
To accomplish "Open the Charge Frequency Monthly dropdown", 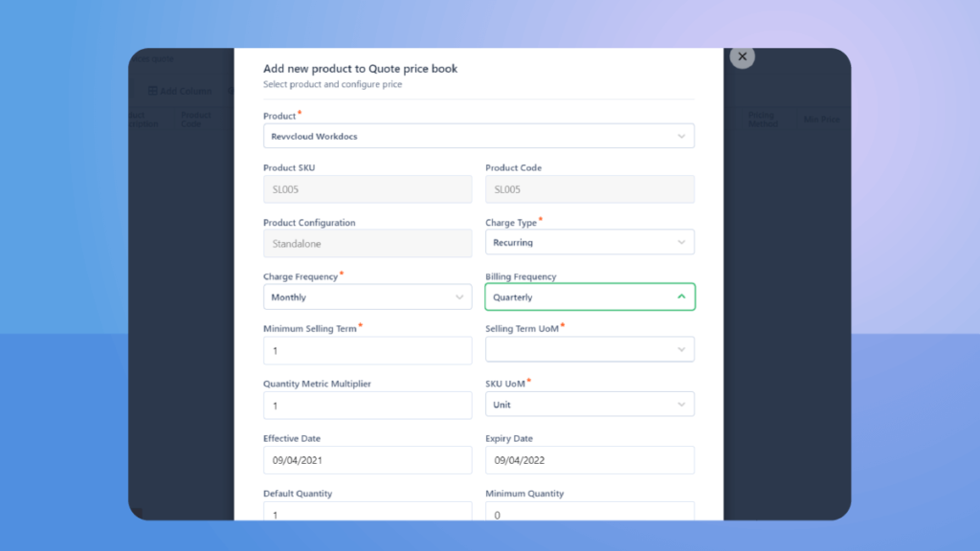I will coord(367,298).
